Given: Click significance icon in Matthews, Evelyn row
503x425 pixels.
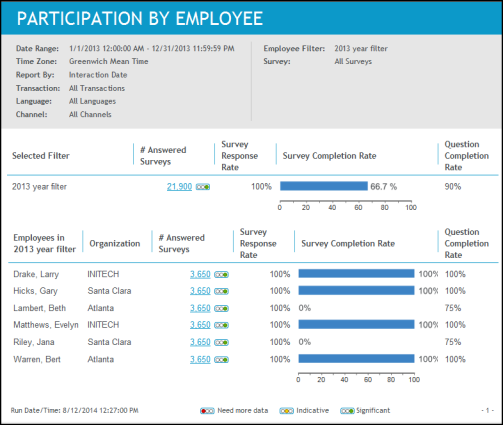Looking at the screenshot, I should pyautogui.click(x=221, y=325).
